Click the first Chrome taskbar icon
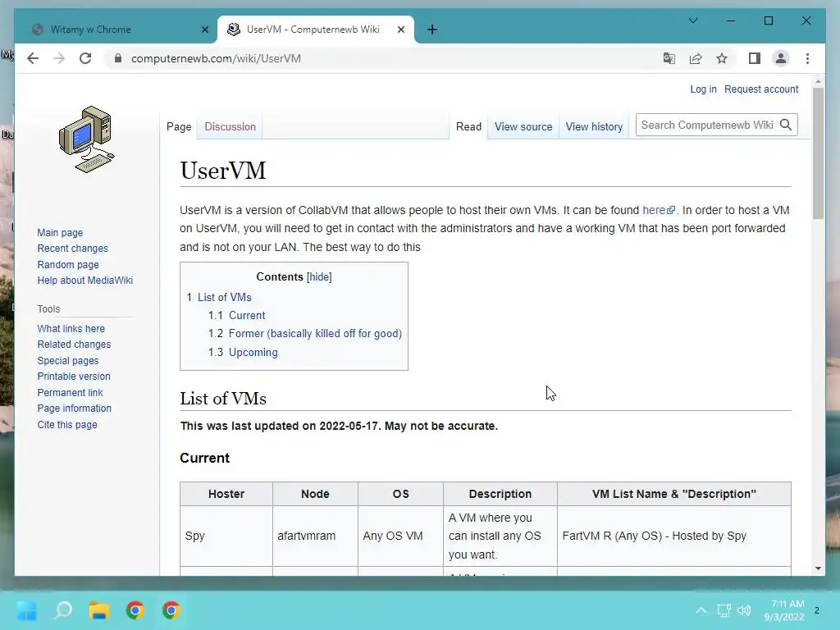The height and width of the screenshot is (630, 840). pos(135,610)
